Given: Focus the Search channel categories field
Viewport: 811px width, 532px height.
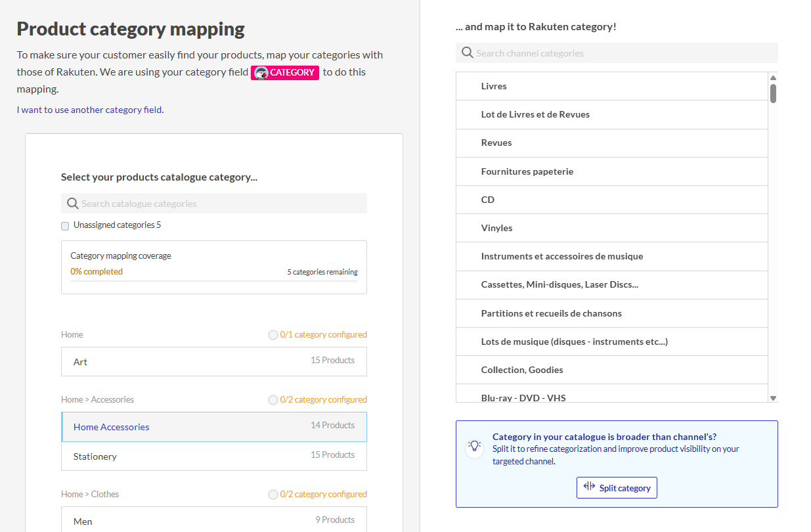Looking at the screenshot, I should pyautogui.click(x=624, y=53).
